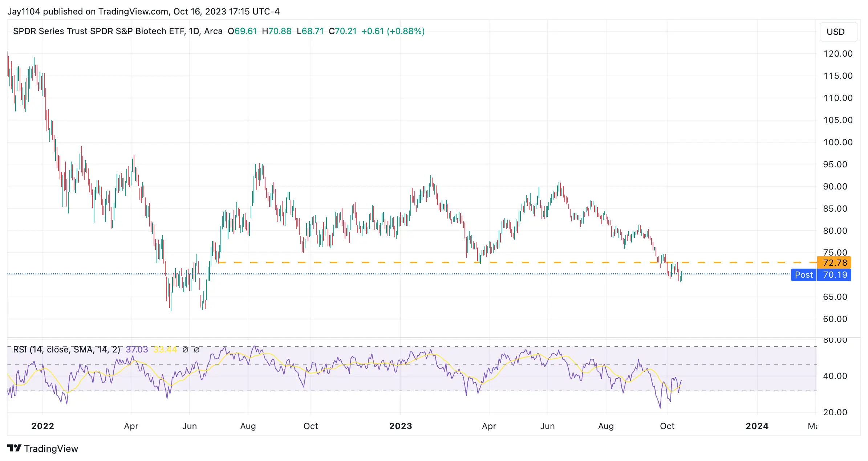This screenshot has width=868, height=461.
Task: Click the high value H70.88
Action: (x=276, y=31)
